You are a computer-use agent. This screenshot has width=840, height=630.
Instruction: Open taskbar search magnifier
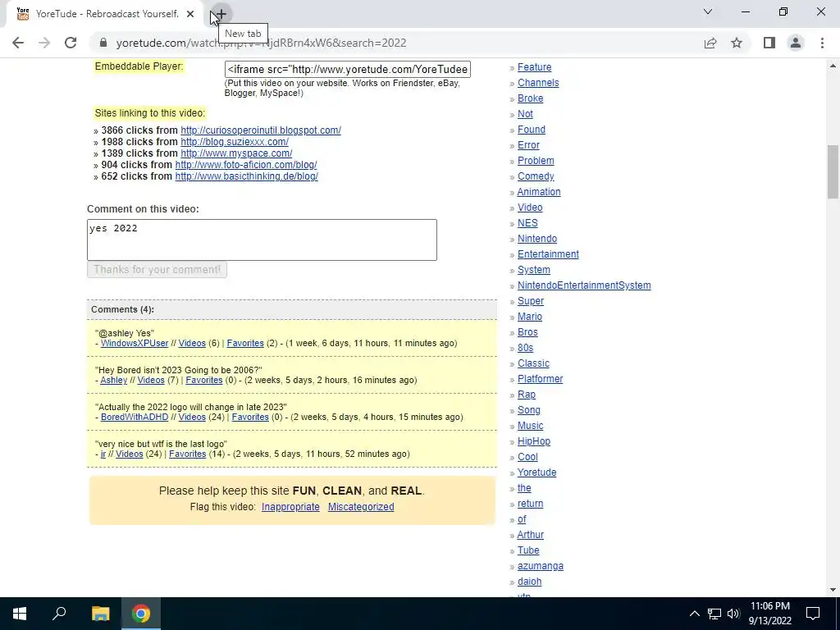coord(59,614)
